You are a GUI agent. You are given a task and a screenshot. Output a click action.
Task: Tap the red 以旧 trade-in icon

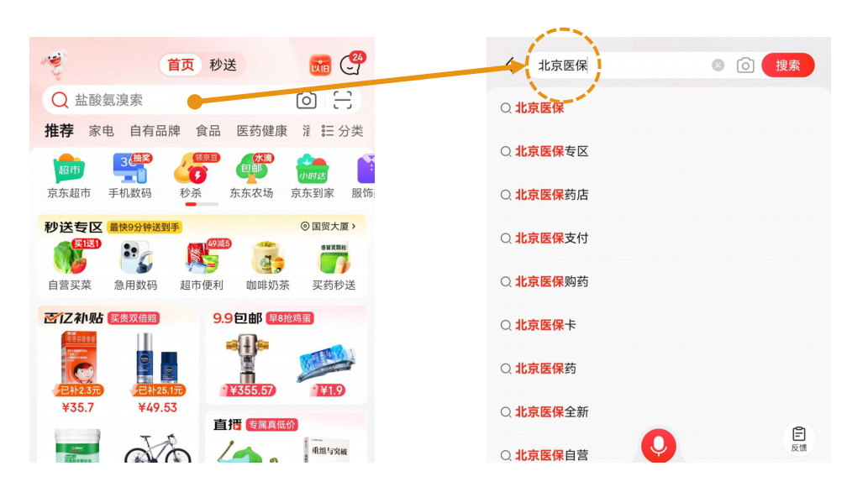tap(320, 65)
